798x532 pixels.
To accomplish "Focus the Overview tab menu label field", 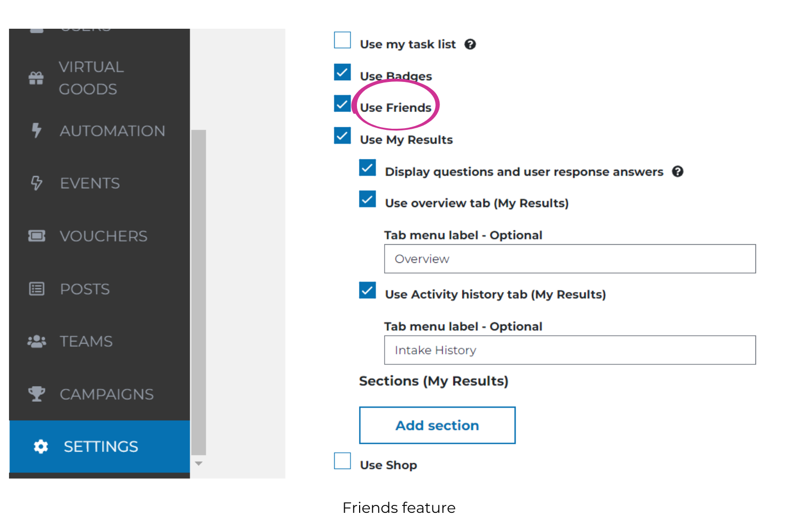I will pyautogui.click(x=570, y=259).
